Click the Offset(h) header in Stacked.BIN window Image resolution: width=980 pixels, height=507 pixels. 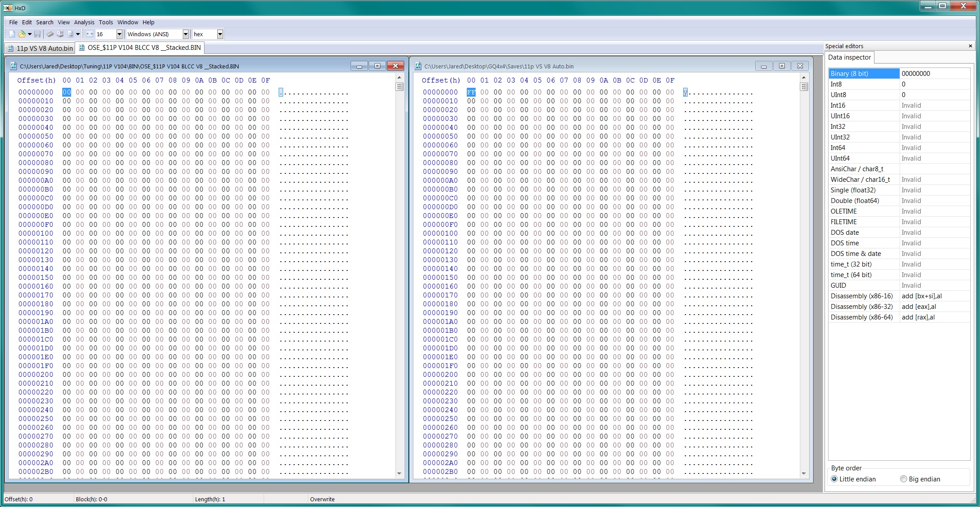point(36,80)
